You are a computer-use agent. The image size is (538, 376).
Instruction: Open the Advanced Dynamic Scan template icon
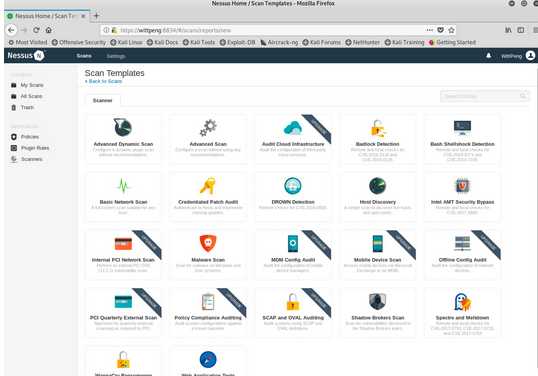(123, 127)
